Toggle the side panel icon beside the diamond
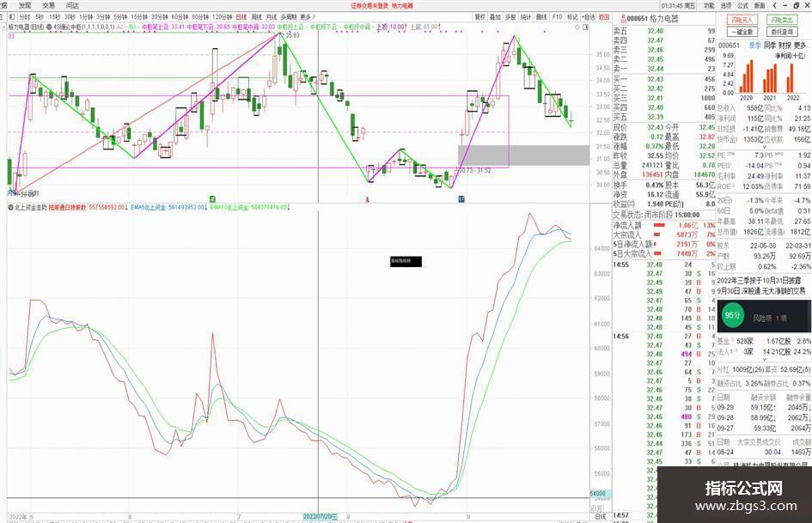The image size is (812, 523). pos(586,27)
